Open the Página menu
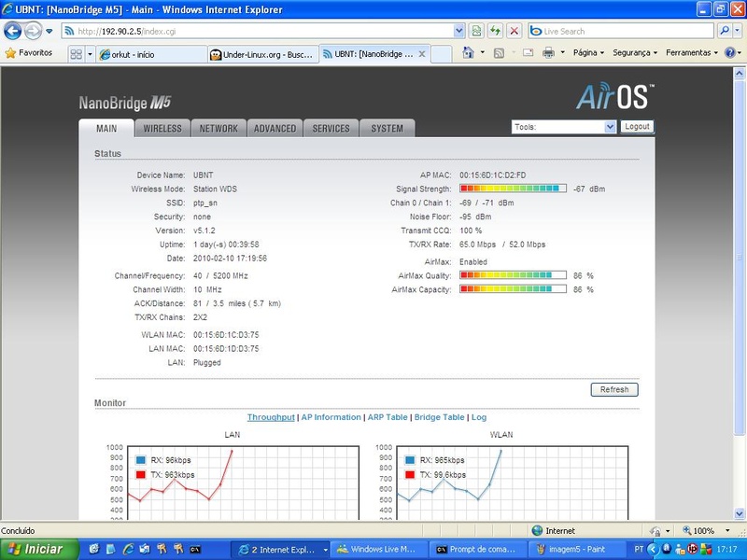The image size is (747, 560). (x=588, y=53)
